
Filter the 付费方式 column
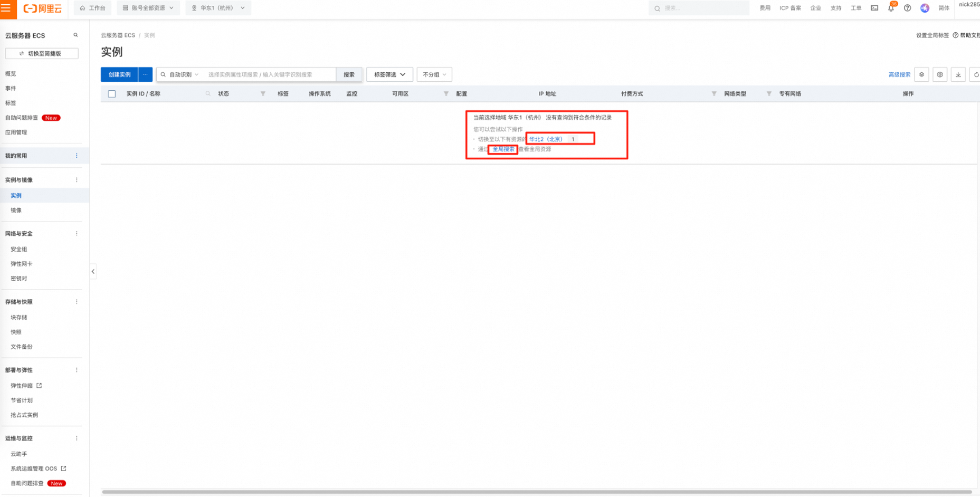[x=714, y=94]
